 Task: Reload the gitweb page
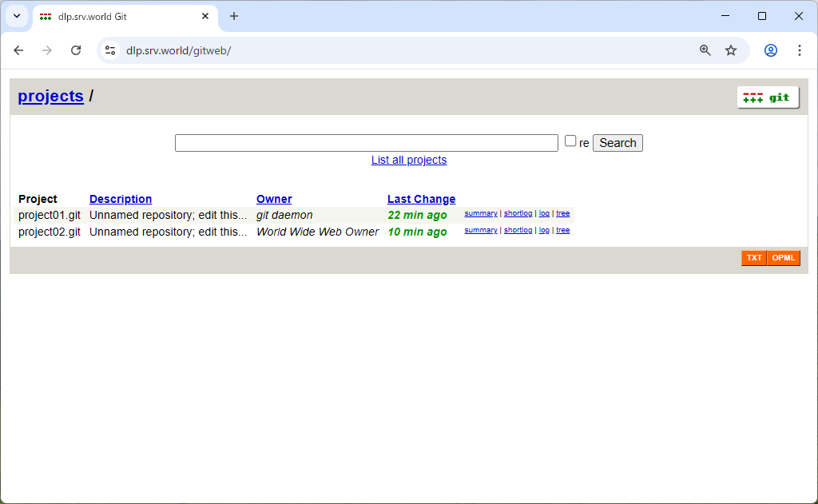(76, 50)
